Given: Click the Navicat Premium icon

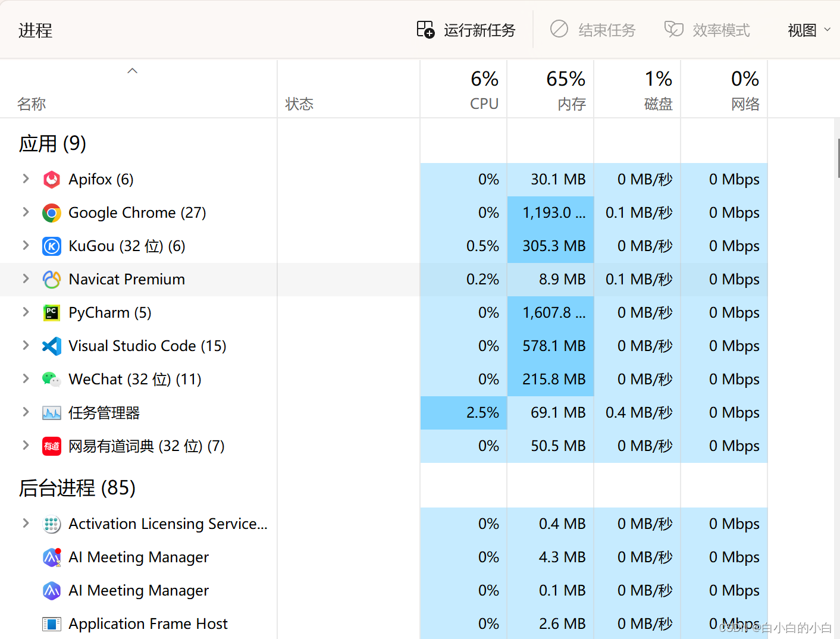Looking at the screenshot, I should [52, 280].
